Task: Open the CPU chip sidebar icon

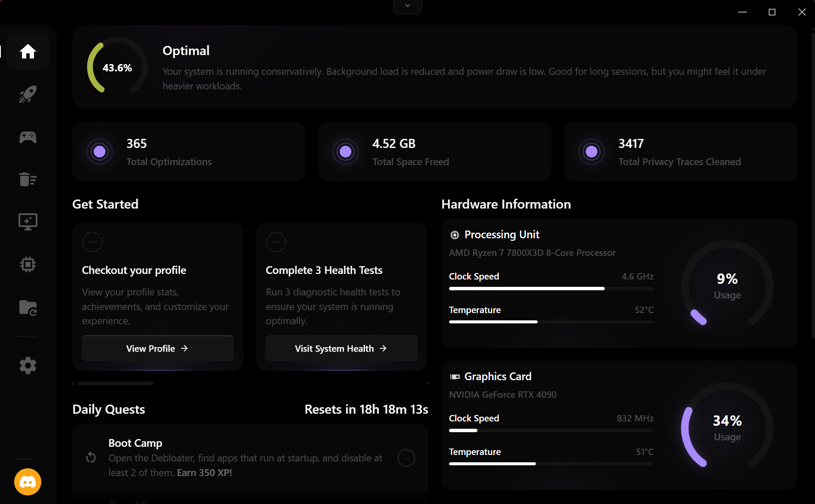Action: tap(28, 264)
